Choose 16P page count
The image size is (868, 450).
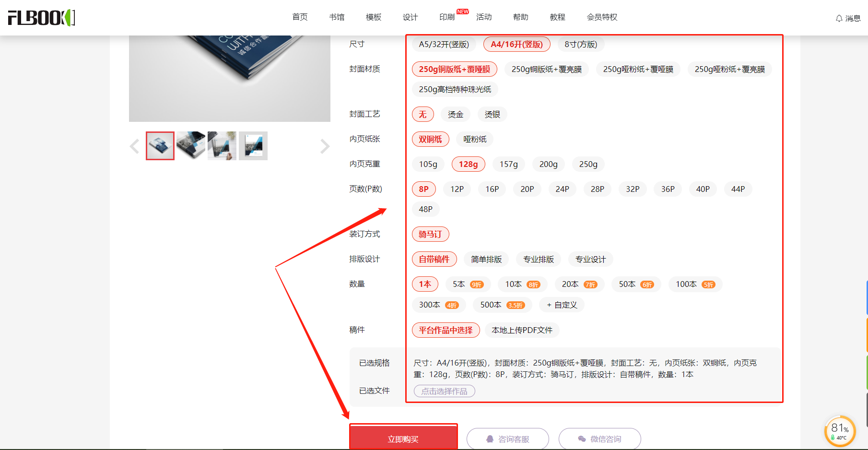tap(492, 189)
